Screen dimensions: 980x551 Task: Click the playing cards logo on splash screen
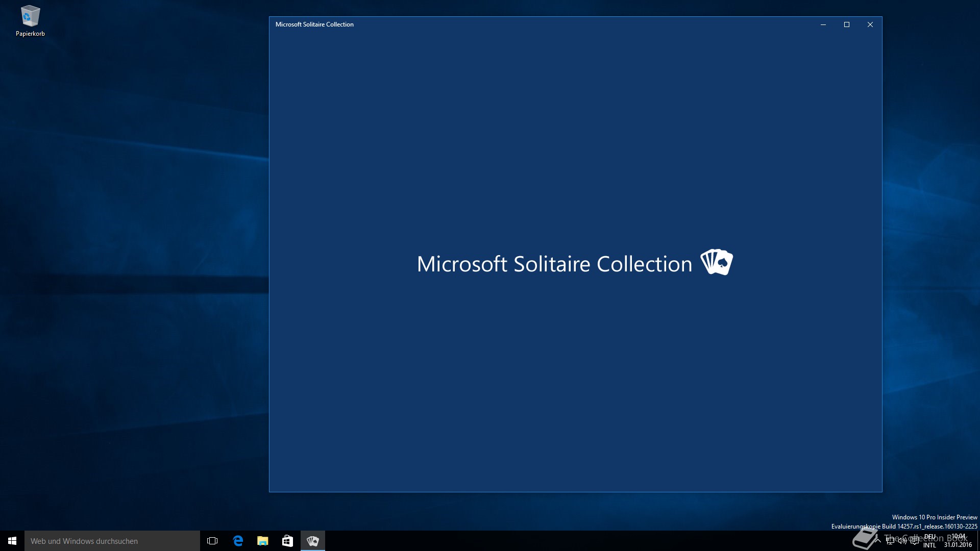tap(717, 262)
